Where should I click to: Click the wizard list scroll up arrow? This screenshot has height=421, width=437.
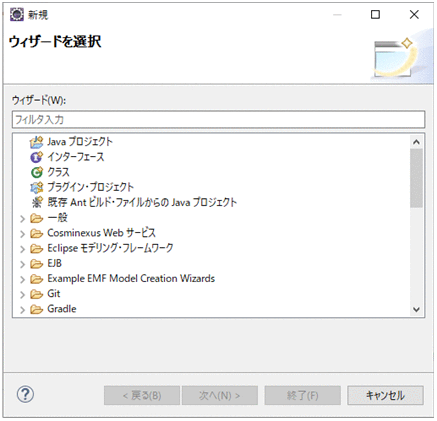click(x=416, y=142)
